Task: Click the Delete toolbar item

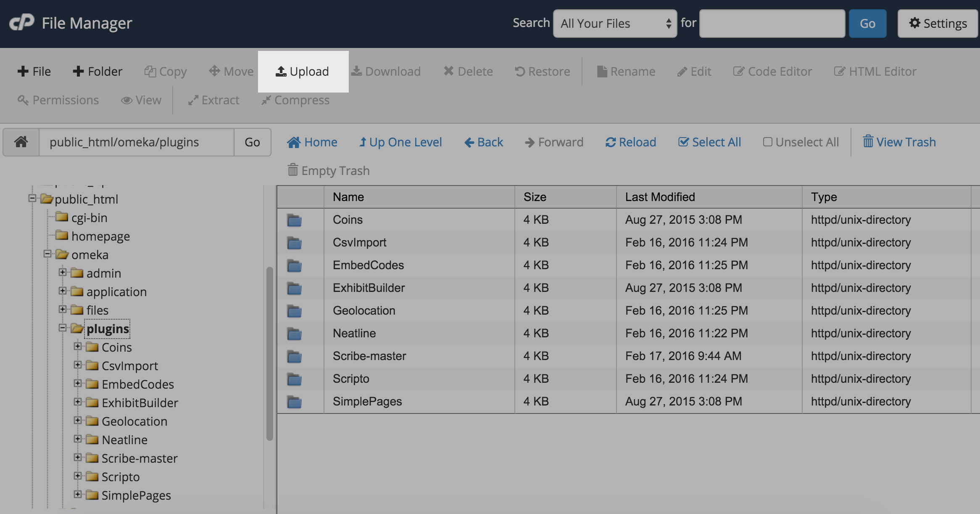Action: (468, 72)
